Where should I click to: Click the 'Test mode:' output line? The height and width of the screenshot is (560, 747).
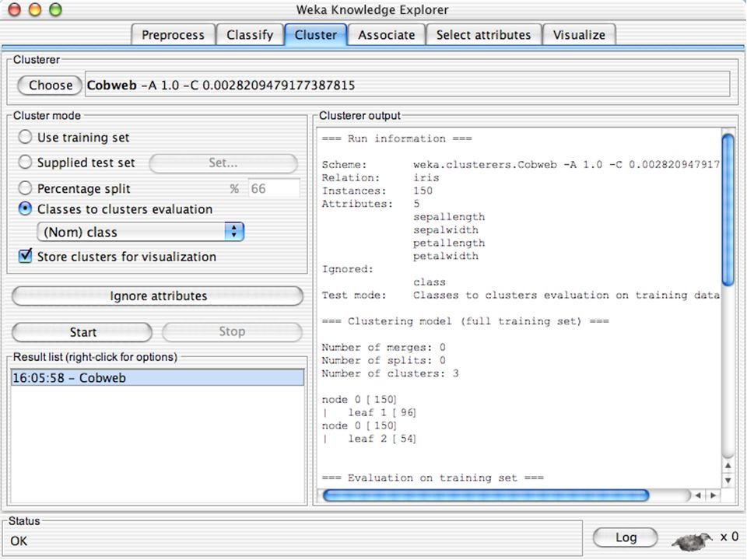521,296
